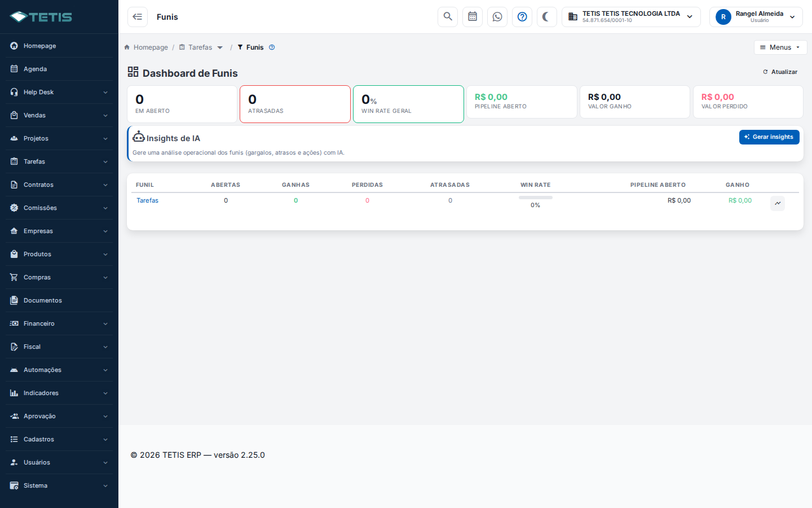Click the GANHAS column header

click(295, 185)
